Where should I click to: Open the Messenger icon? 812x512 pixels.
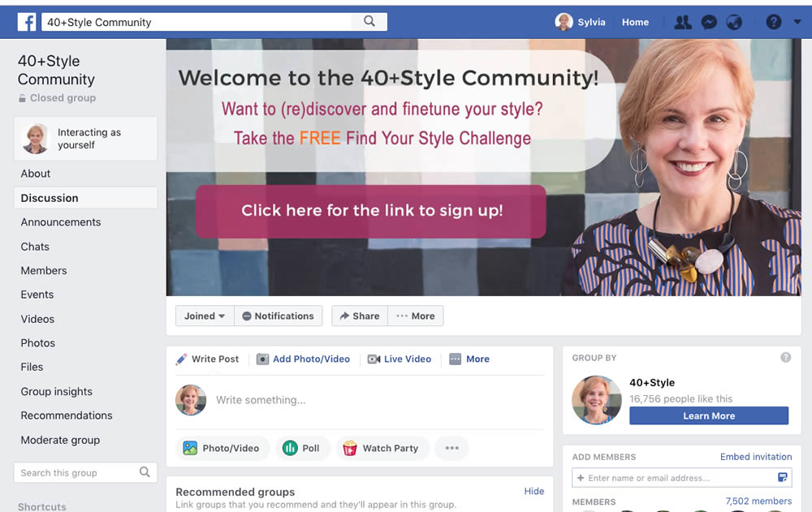(709, 22)
